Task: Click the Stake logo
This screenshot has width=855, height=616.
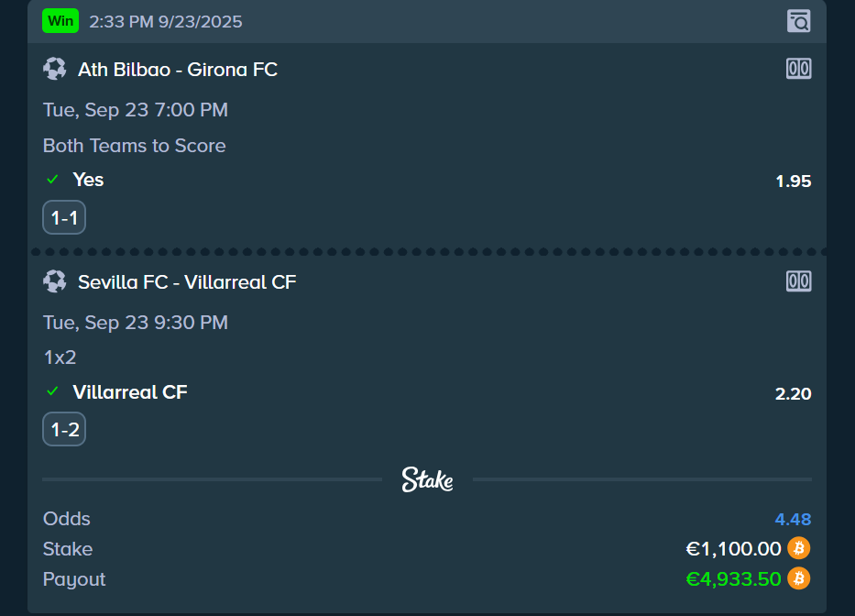Action: (427, 479)
